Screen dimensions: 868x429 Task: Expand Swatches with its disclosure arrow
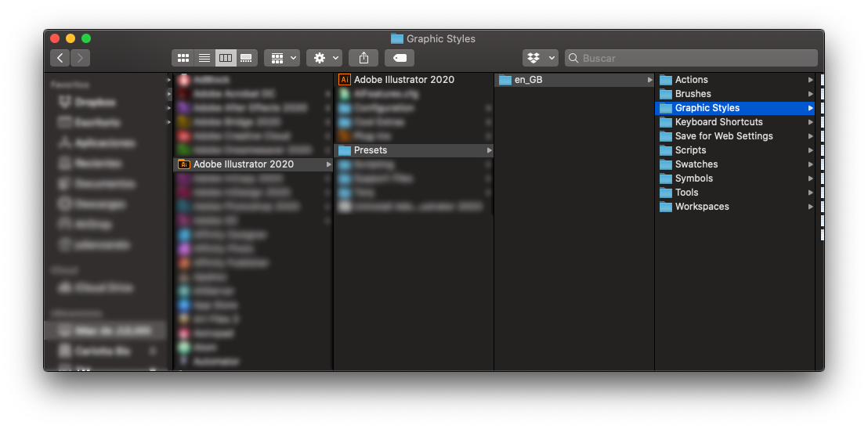(811, 164)
